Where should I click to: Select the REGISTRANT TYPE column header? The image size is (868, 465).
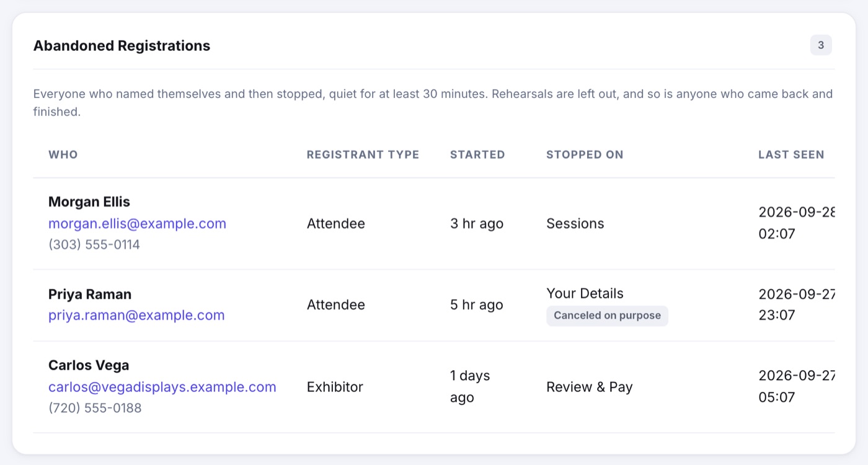[363, 154]
